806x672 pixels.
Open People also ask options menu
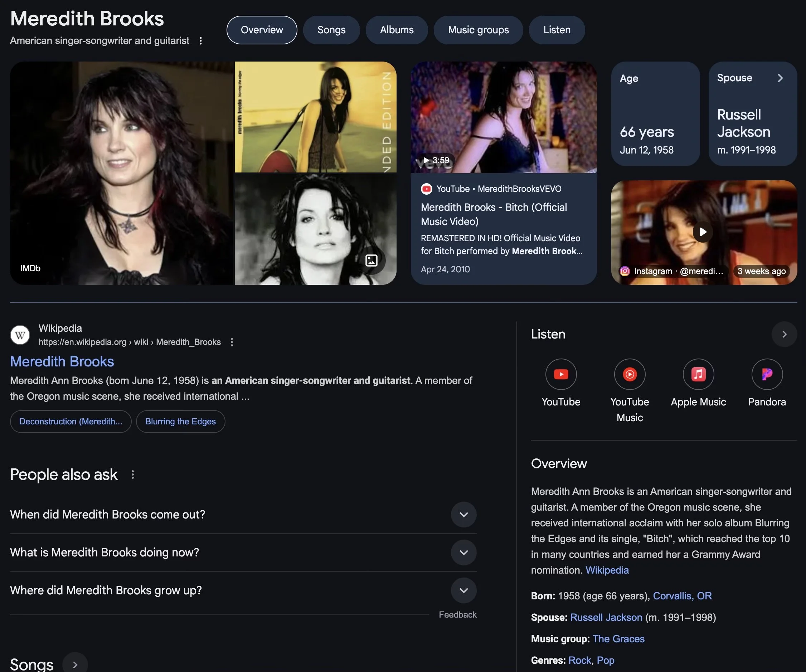(133, 475)
